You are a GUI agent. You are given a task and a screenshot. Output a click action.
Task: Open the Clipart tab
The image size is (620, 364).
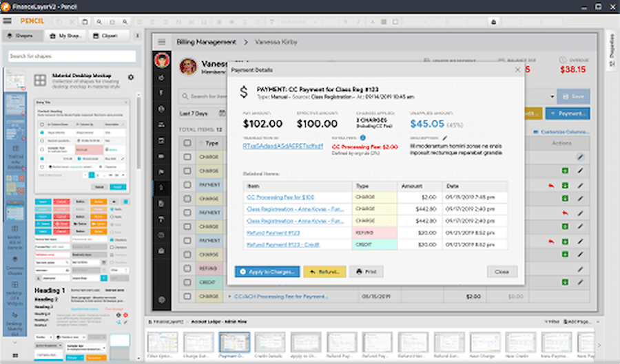(x=105, y=36)
